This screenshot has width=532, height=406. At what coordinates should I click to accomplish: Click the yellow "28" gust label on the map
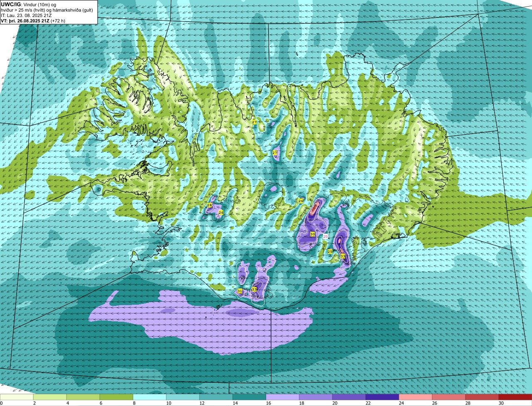tap(209, 205)
